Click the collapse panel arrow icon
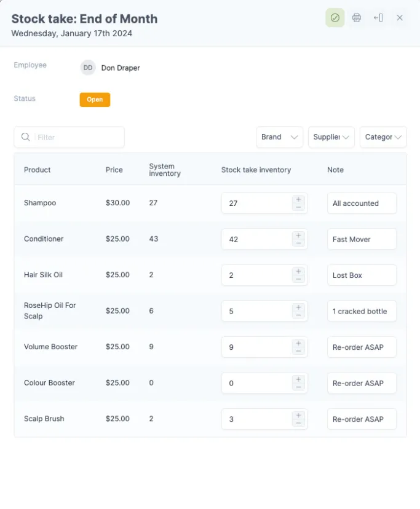Screen dimensions: 420x509 click(x=378, y=18)
